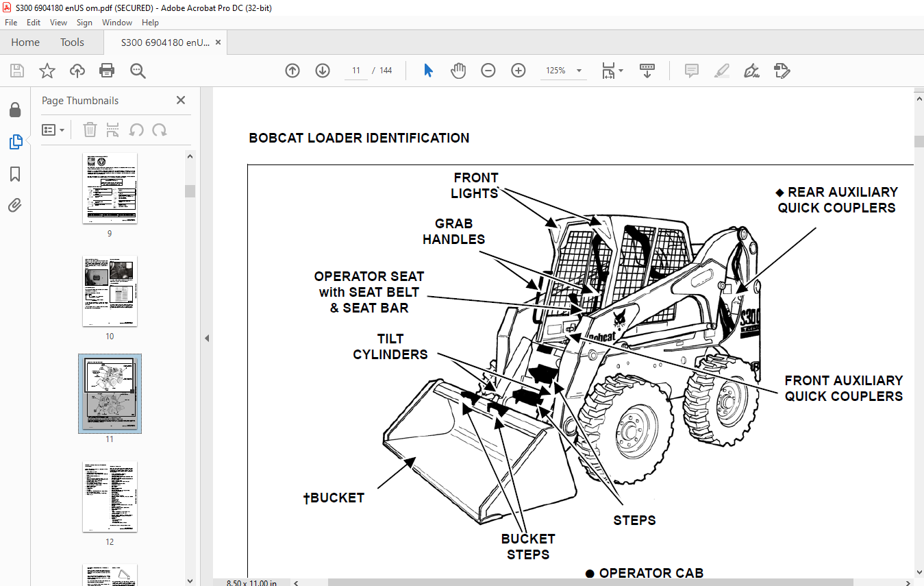Click the BOBCAT LOADER IDENTIFICATION heading
The width and height of the screenshot is (924, 586).
[x=359, y=138]
